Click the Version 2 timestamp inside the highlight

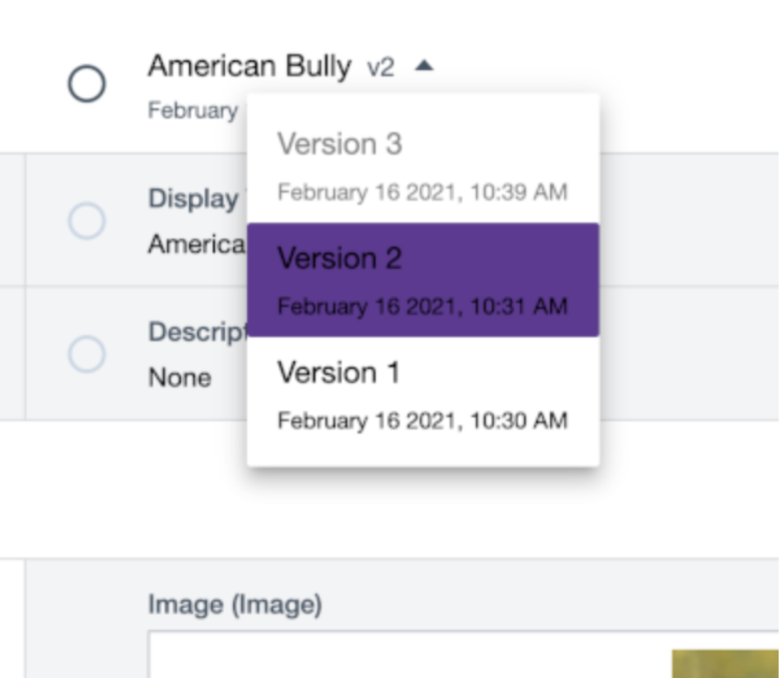423,306
